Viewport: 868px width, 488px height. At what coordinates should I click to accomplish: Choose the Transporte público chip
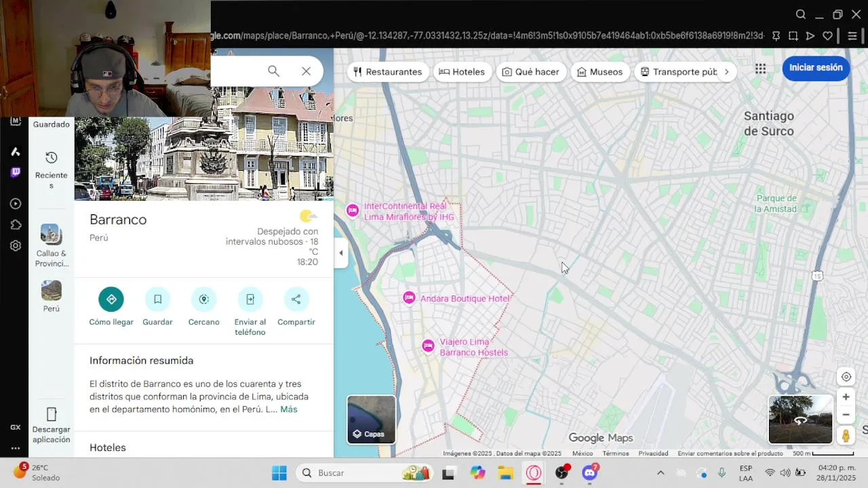coord(678,72)
